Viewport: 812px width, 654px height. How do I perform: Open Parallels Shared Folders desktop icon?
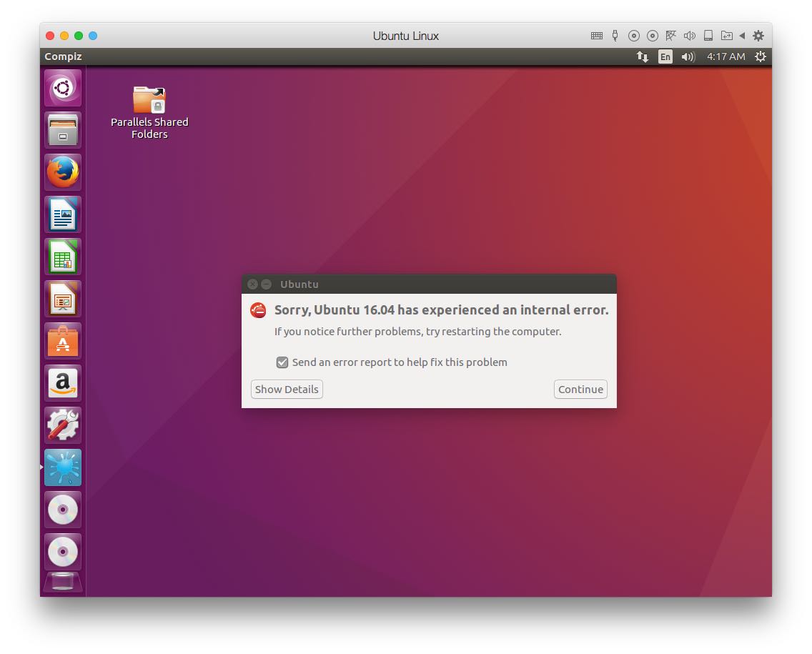(x=149, y=113)
